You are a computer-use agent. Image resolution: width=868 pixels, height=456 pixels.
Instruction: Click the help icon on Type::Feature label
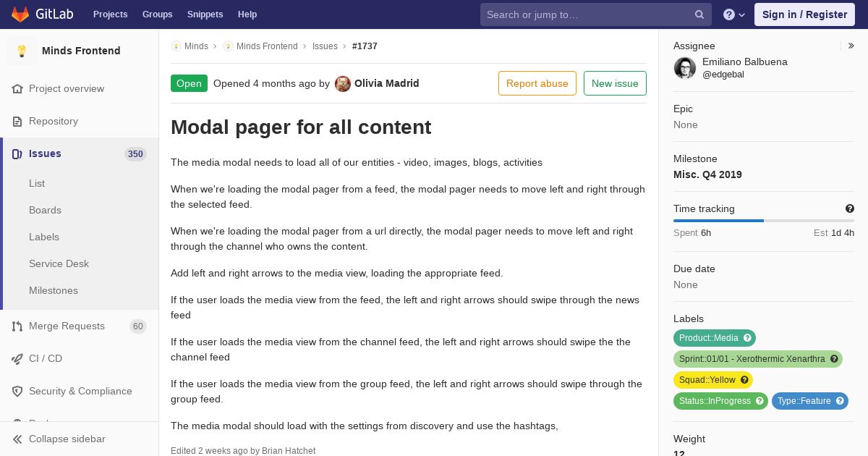click(x=840, y=401)
